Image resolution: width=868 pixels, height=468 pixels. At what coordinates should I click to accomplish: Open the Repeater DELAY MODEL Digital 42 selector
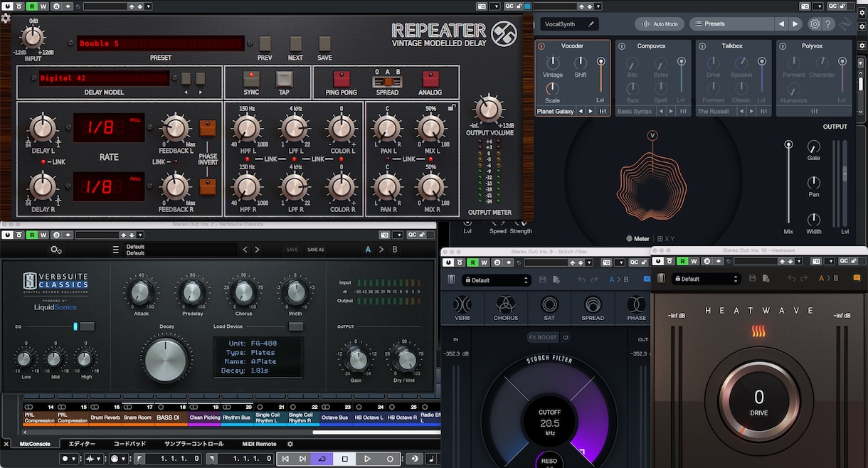coord(104,78)
